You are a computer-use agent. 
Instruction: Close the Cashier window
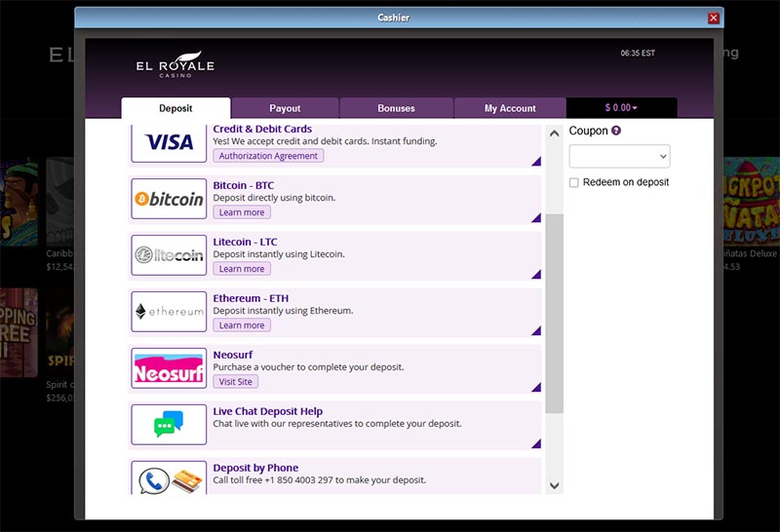[x=714, y=18]
